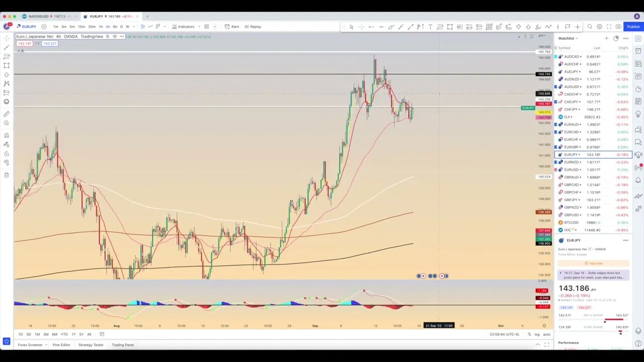Add a symbol to compare with the plus circle
The width and height of the screenshot is (644, 362).
[x=44, y=27]
